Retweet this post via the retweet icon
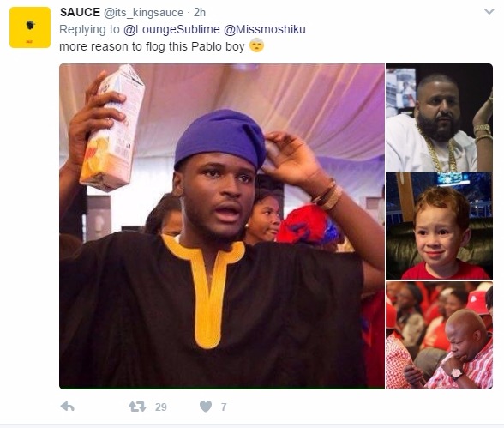The width and height of the screenshot is (504, 428). coord(137,407)
